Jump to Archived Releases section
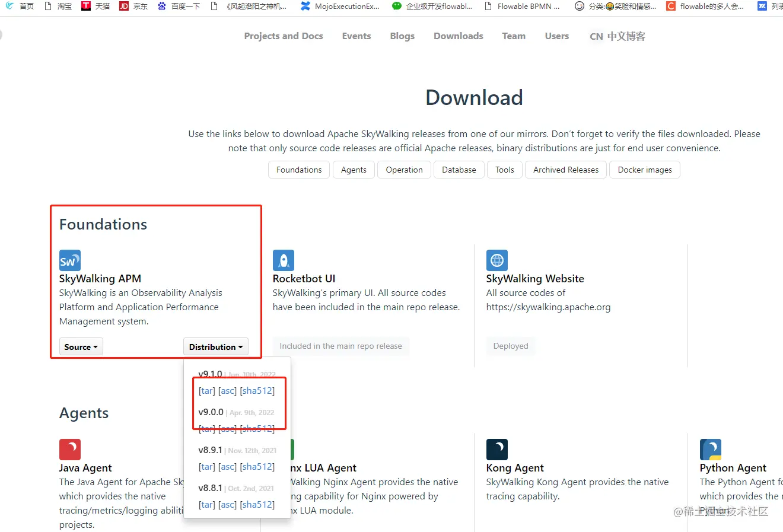 (x=566, y=170)
